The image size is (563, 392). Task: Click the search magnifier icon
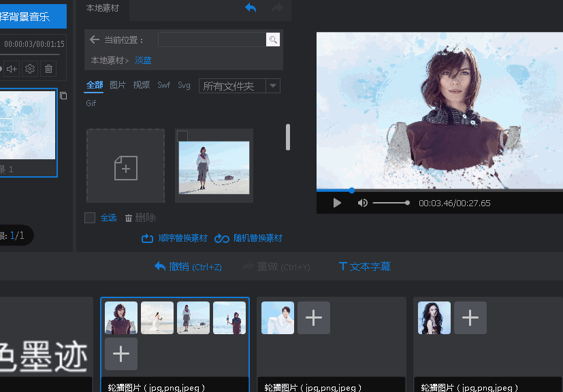click(272, 39)
